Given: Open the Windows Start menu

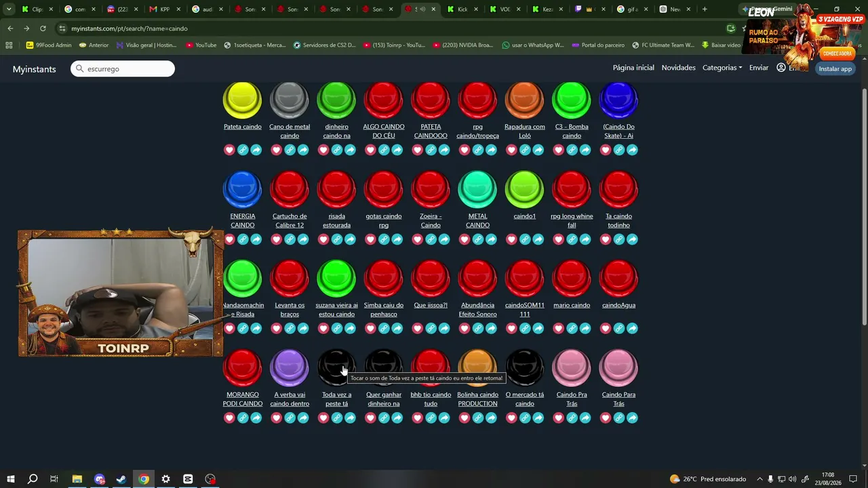Looking at the screenshot, I should (x=10, y=479).
